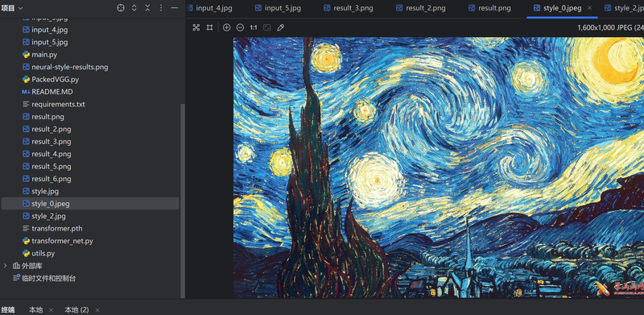The image size is (644, 315).
Task: Click the Python icon beside utils.py
Action: 27,253
